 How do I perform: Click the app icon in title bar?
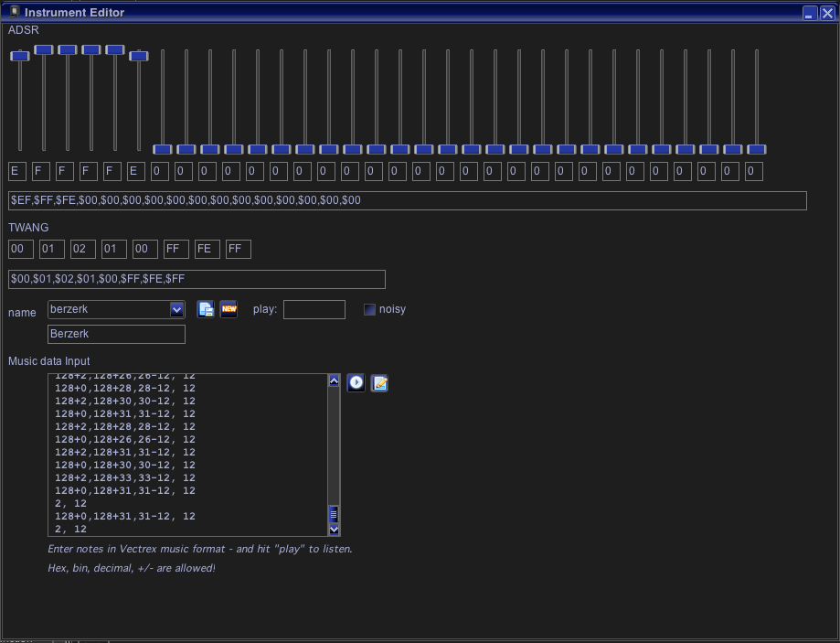(x=14, y=12)
